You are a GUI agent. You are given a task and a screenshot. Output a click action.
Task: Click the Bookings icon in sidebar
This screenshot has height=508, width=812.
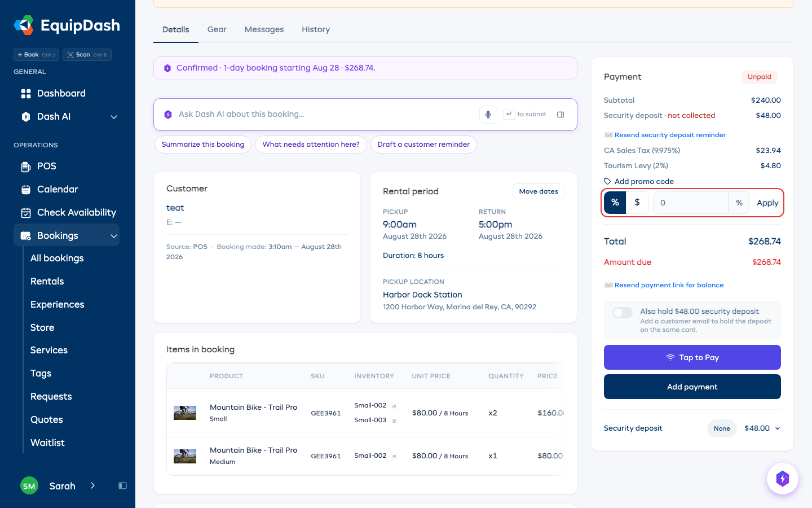tap(26, 236)
